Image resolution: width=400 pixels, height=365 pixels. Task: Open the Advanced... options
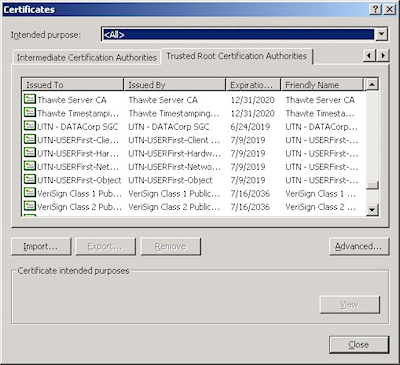(x=359, y=247)
